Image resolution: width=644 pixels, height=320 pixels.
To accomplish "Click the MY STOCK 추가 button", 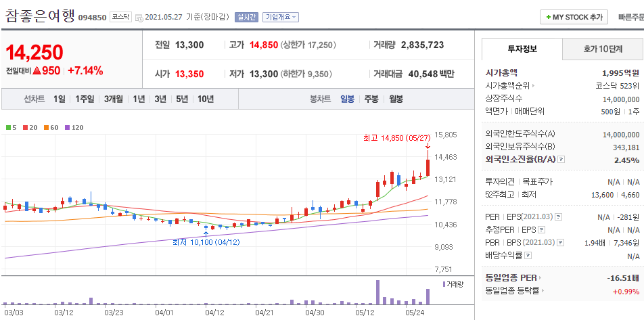I will click(x=574, y=18).
